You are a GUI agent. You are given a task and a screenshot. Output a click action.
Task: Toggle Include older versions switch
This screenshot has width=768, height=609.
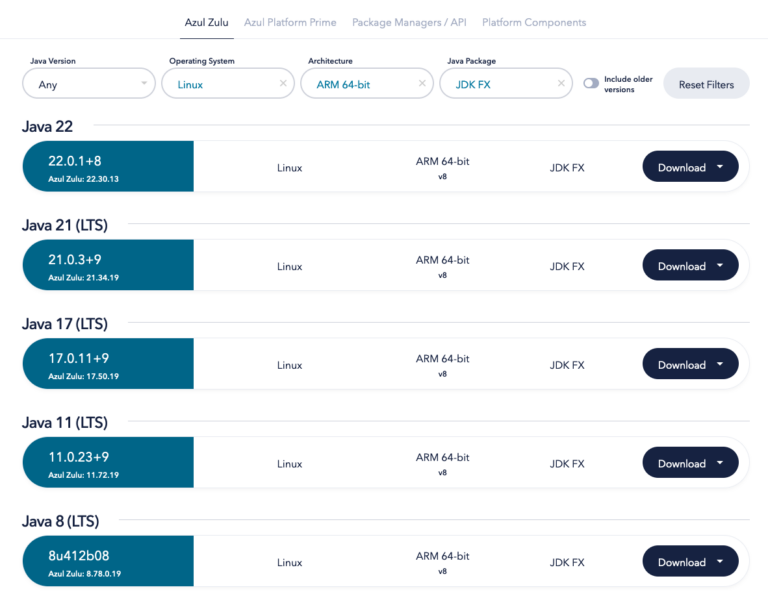(x=591, y=84)
